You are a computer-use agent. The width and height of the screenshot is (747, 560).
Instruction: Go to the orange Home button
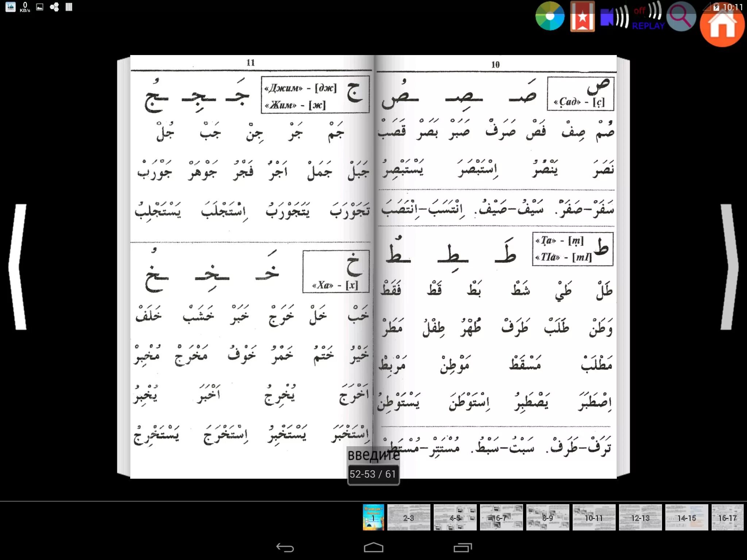[722, 24]
